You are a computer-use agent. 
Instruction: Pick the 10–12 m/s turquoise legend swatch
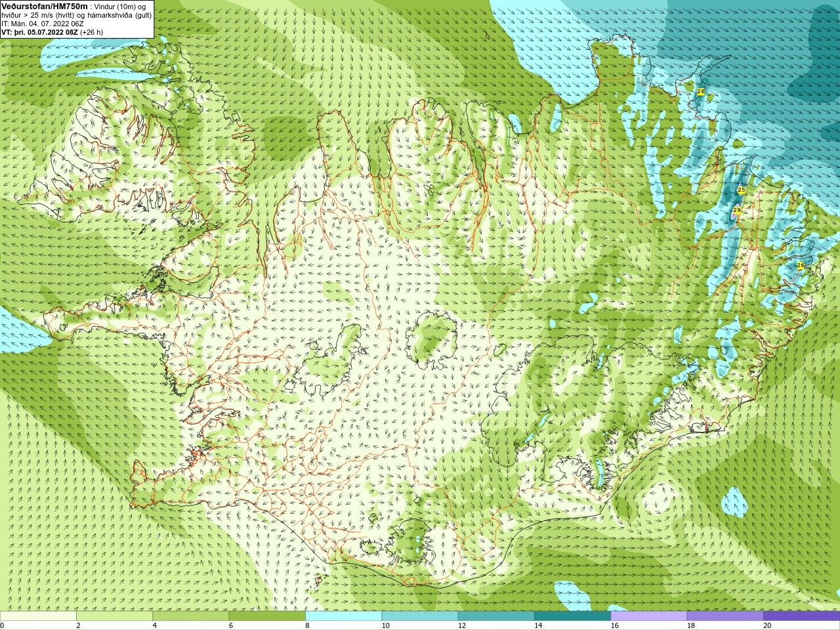tap(419, 616)
